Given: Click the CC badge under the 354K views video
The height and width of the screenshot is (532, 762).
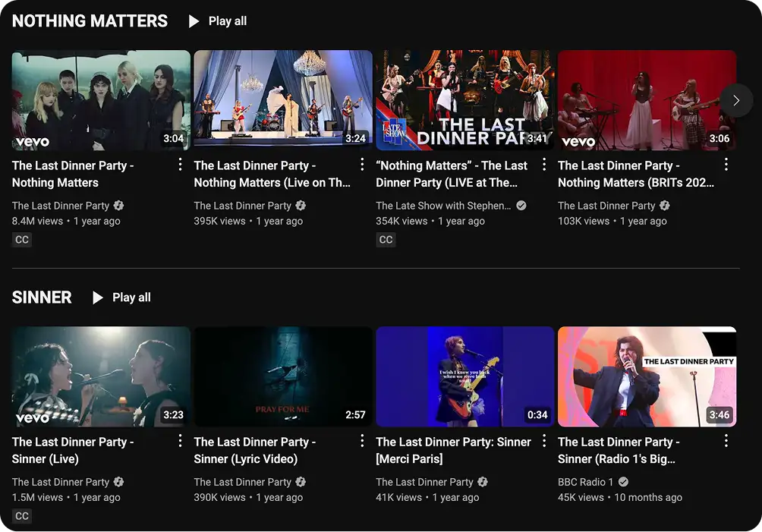Looking at the screenshot, I should (x=386, y=240).
